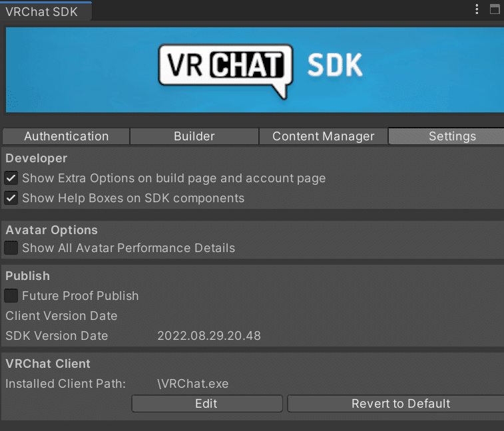Go to the Content Manager tab

(324, 136)
